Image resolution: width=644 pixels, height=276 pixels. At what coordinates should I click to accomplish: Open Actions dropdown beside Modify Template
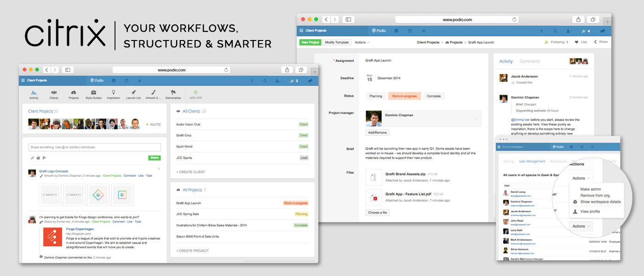(x=362, y=42)
